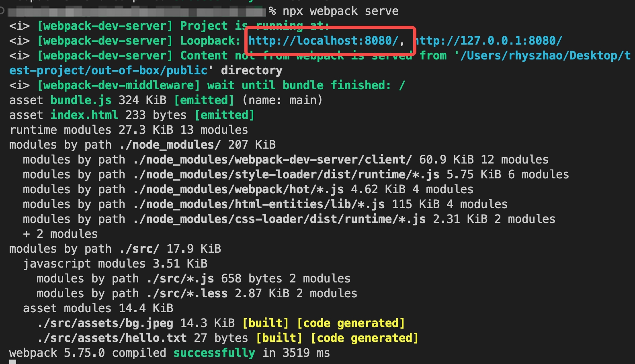Click './src/assets/hello.txt' file path

[x=112, y=338]
